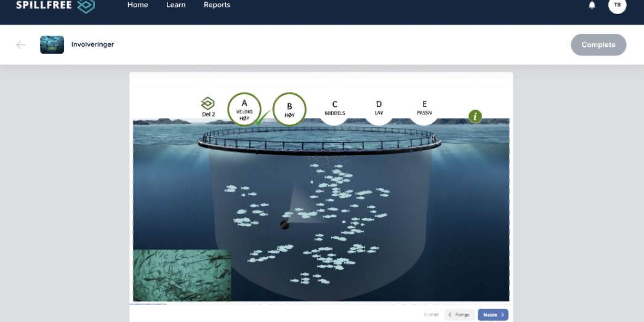Image resolution: width=644 pixels, height=322 pixels.
Task: Choose option E Passiv
Action: point(424,109)
